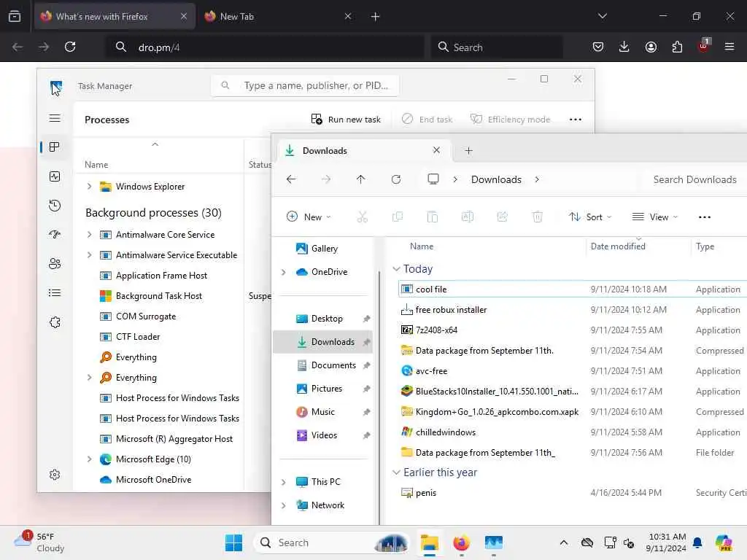The height and width of the screenshot is (560, 747).
Task: Expand Antimalware Core Service process
Action: [89, 234]
